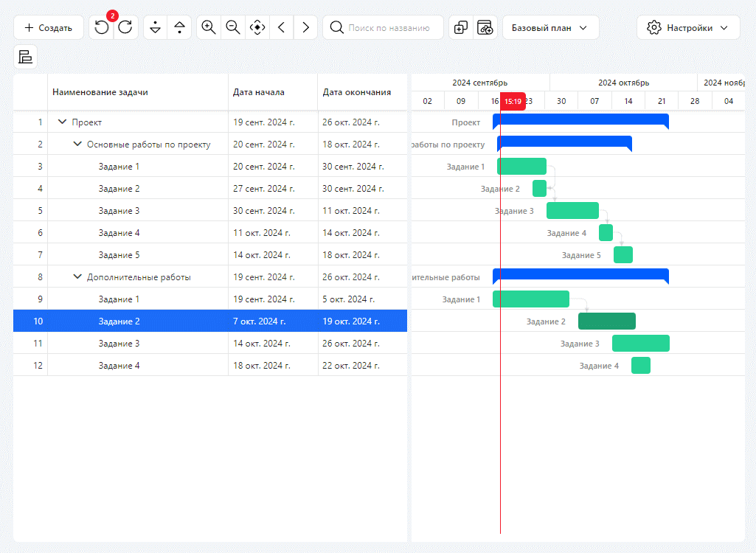Click the 15:19 current time marker
The height and width of the screenshot is (553, 756).
pos(513,101)
